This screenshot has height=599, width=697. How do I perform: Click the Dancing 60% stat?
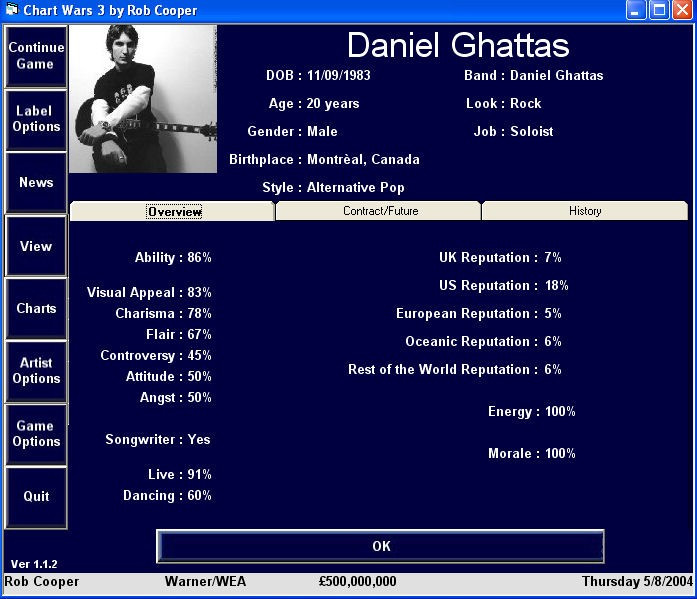click(168, 496)
